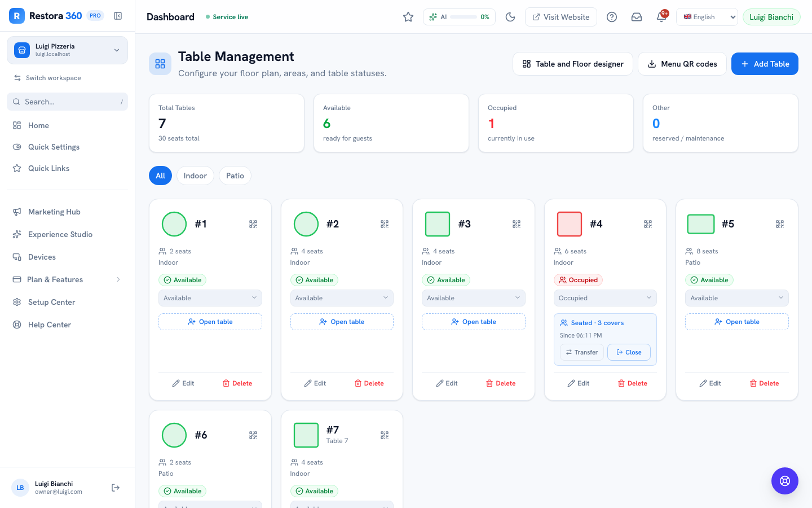The height and width of the screenshot is (508, 812).
Task: Open Quick Links in sidebar
Action: 67,168
